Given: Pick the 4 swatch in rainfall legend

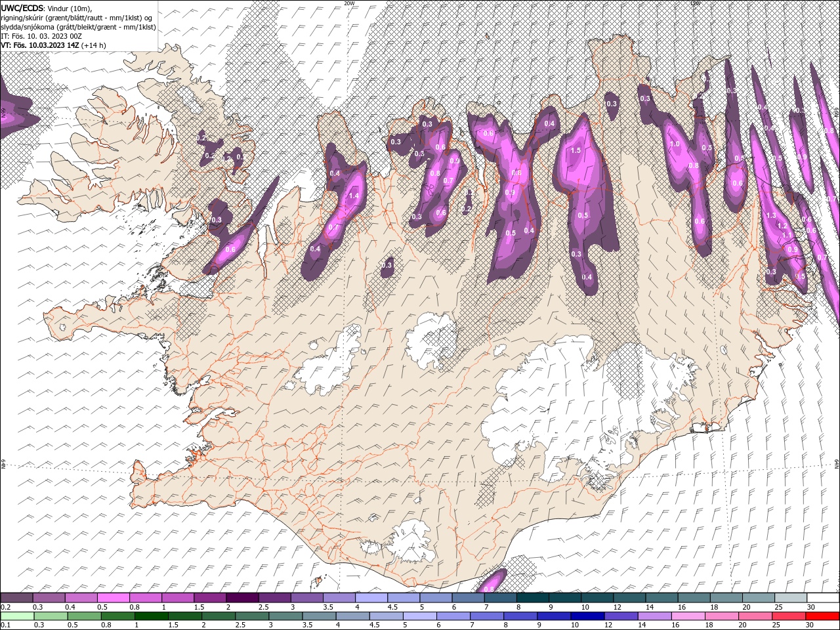Looking at the screenshot, I should point(353,616).
